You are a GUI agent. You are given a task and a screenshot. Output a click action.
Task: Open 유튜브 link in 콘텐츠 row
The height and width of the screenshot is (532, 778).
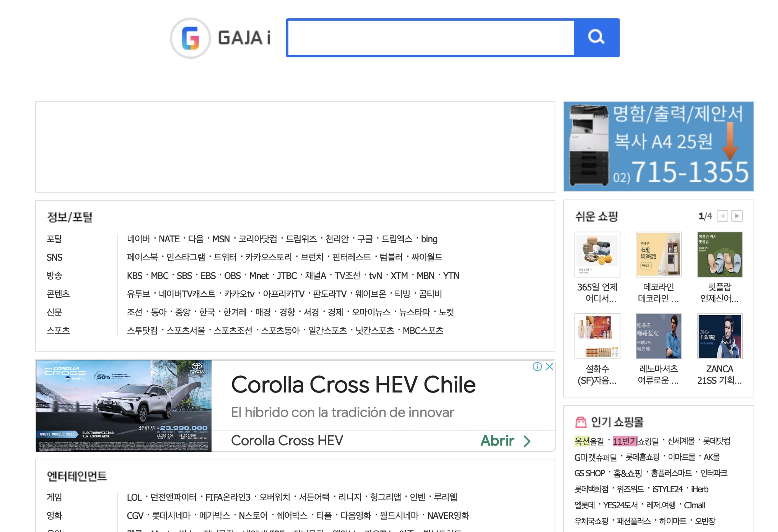138,294
